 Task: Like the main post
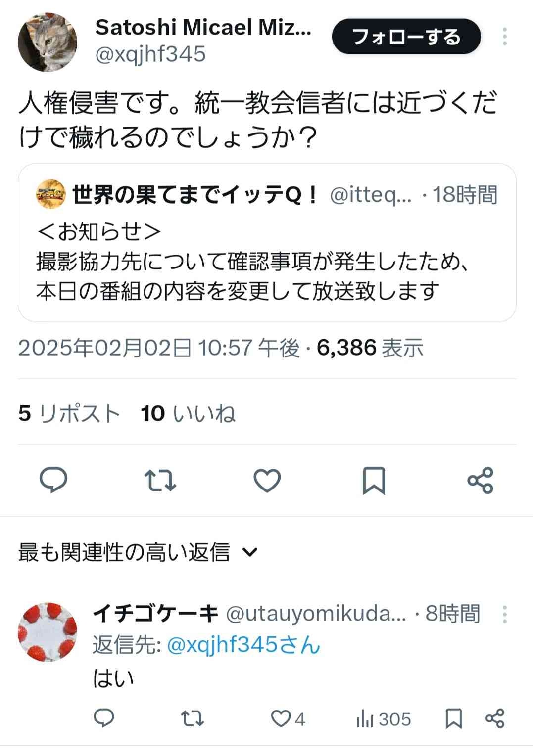267,480
